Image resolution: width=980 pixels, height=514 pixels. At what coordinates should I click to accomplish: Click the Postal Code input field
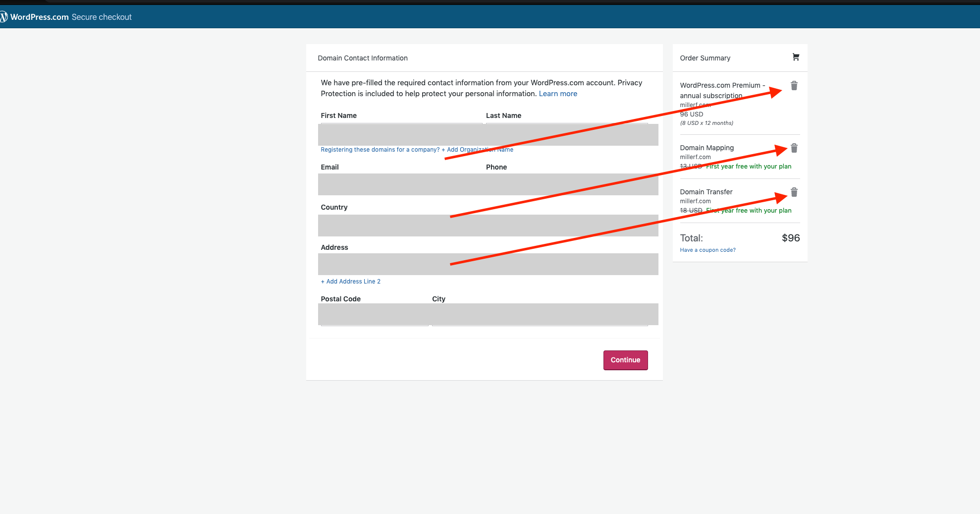click(374, 314)
